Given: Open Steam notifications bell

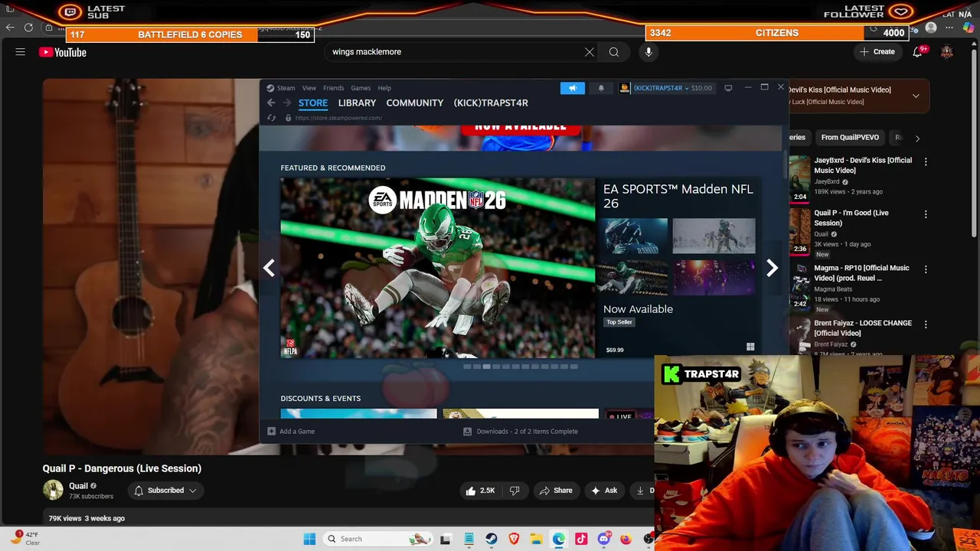Looking at the screenshot, I should point(601,88).
